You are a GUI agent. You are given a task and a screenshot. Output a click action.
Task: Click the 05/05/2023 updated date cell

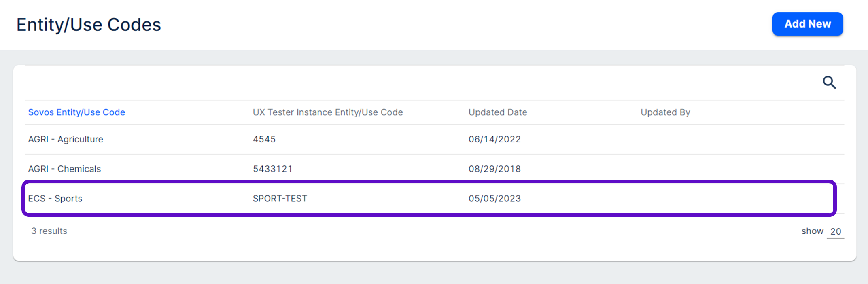click(494, 199)
